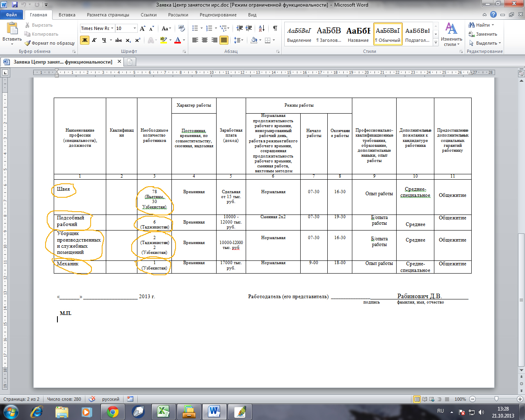
Task: Switch to the Вставка ribbon tab
Action: tap(67, 15)
